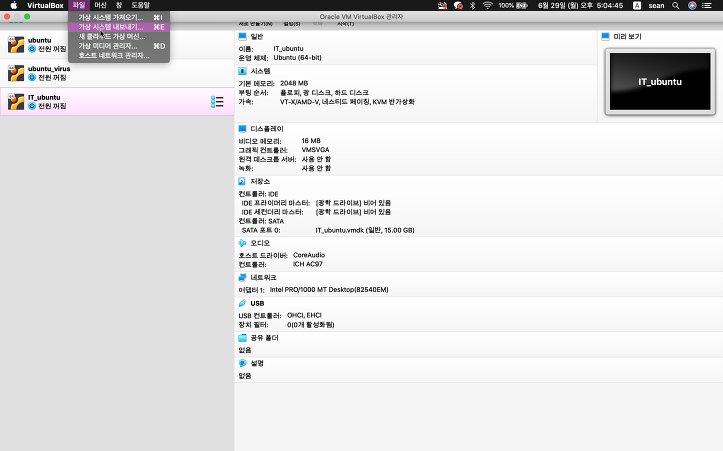Screen dimensions: 723x451
Task: Open the 도움말 menu
Action: pos(141,6)
